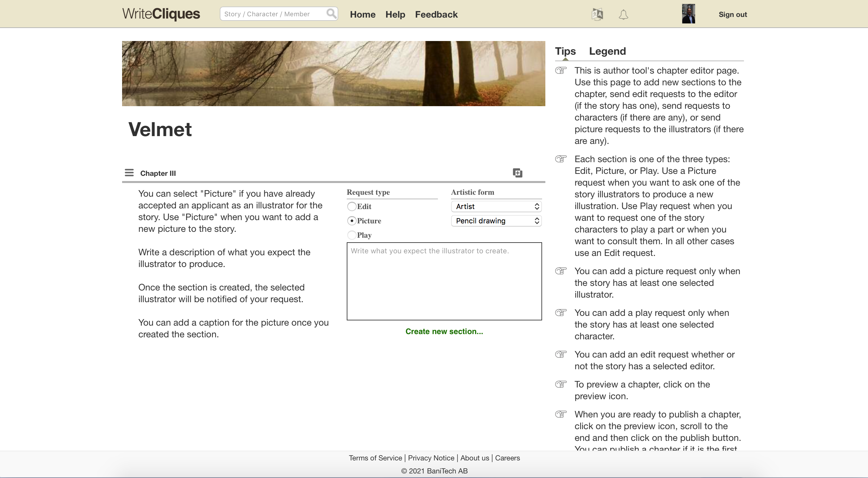
Task: Click the user profile avatar
Action: (x=688, y=14)
